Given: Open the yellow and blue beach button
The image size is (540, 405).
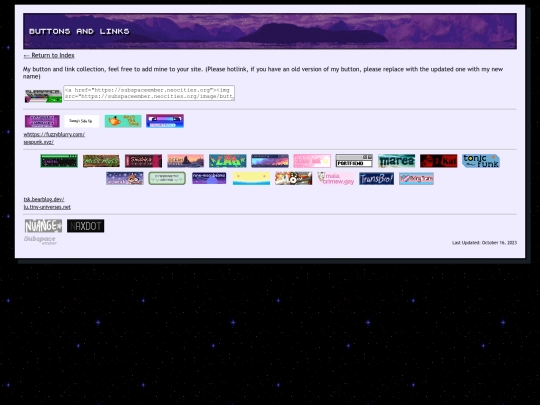Looking at the screenshot, I should [x=251, y=178].
